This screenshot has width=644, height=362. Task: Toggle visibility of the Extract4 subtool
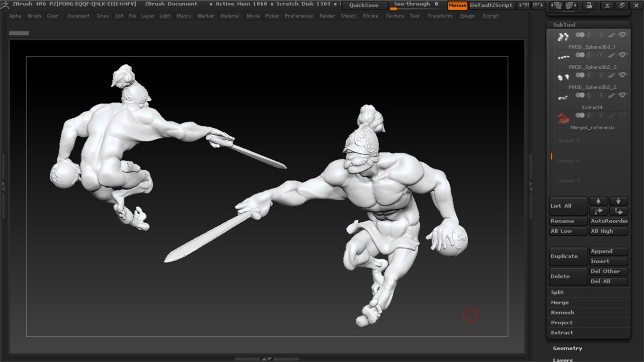click(x=623, y=95)
